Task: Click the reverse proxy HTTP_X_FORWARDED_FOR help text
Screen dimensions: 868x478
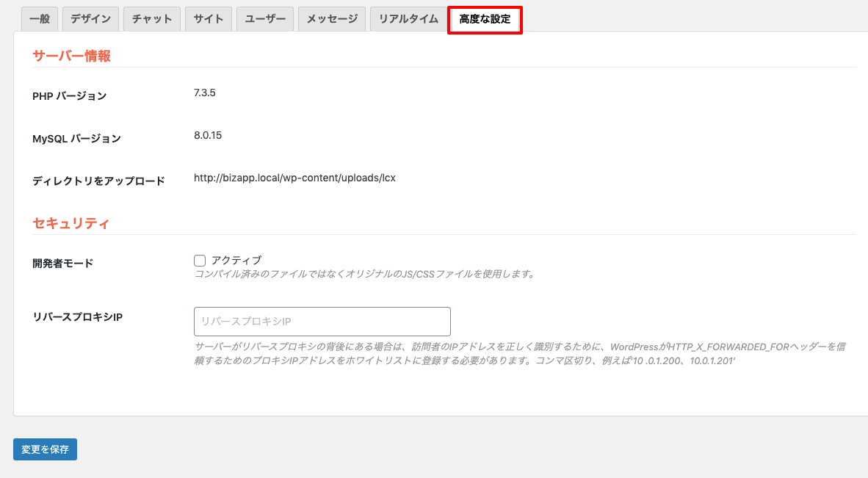Action: click(520, 353)
